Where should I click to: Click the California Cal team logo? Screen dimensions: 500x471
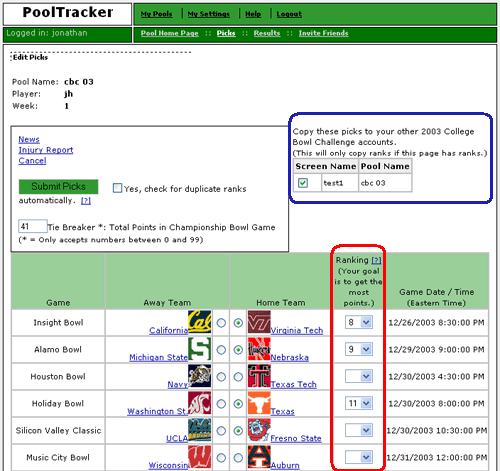(x=199, y=322)
